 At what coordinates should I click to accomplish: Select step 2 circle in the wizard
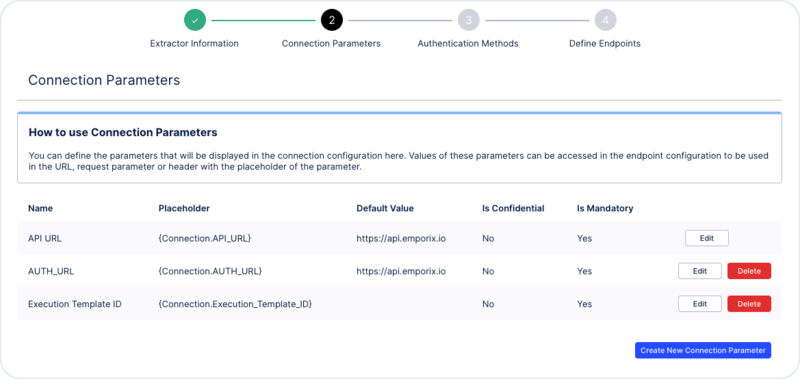point(332,20)
